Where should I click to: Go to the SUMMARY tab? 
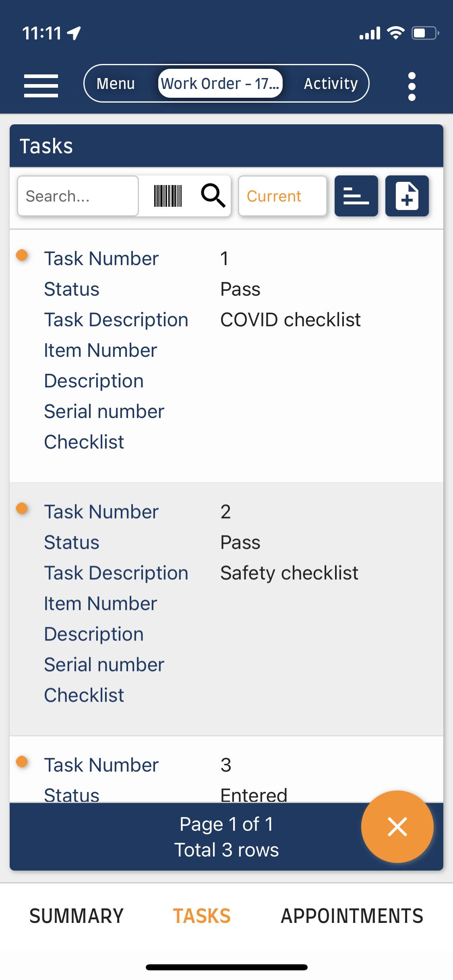[76, 916]
